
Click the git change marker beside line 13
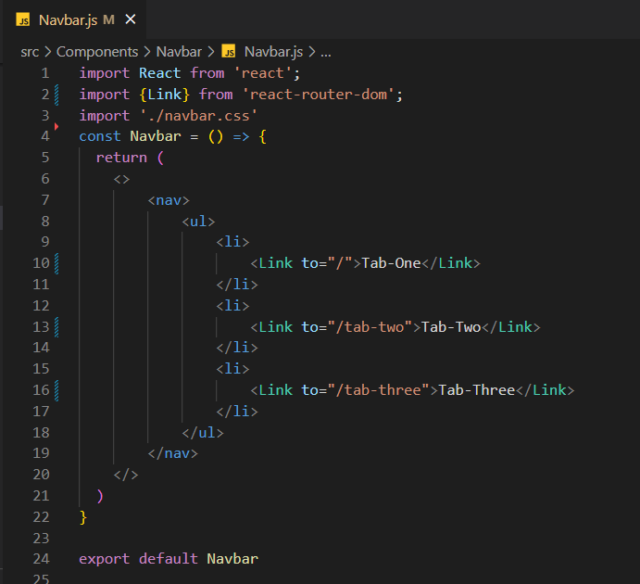pos(57,326)
